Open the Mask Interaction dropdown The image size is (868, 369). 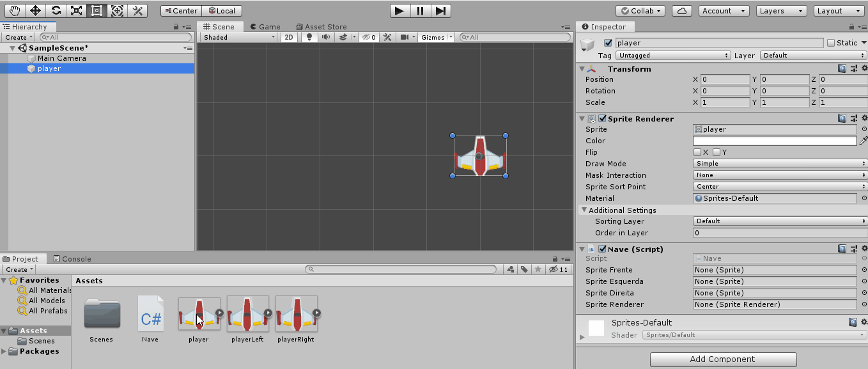[780, 175]
